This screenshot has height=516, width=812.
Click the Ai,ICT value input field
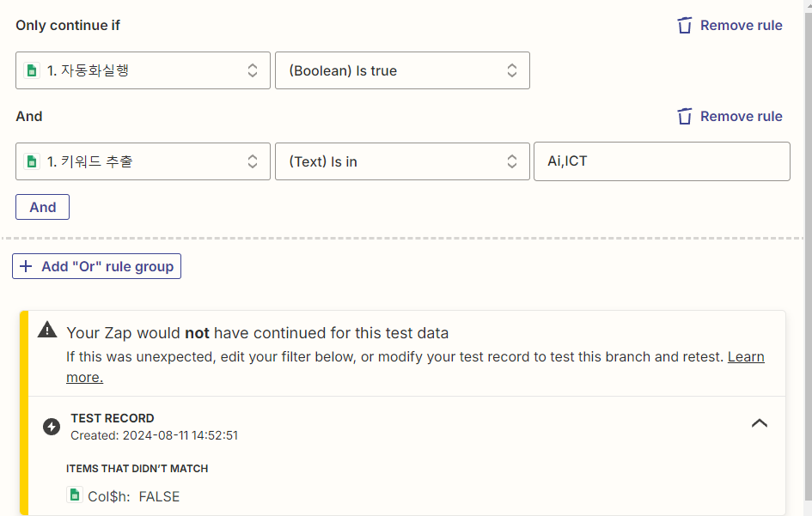pos(662,161)
